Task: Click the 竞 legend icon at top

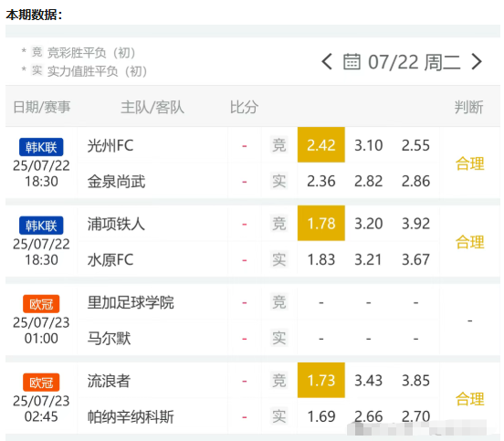Action: point(37,52)
